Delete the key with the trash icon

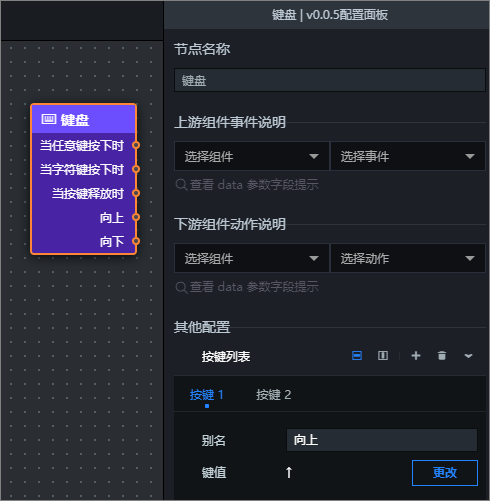tap(442, 356)
